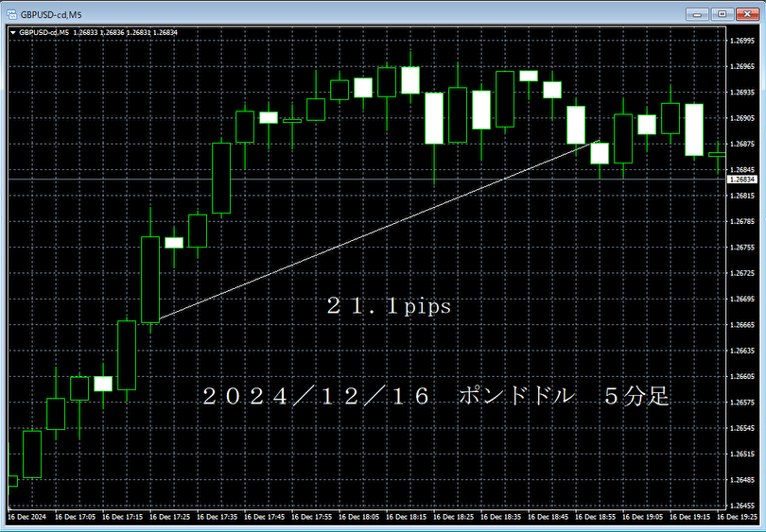Screen dimensions: 766x532
Task: Click the current price tag 1.26834
Action: 742,180
